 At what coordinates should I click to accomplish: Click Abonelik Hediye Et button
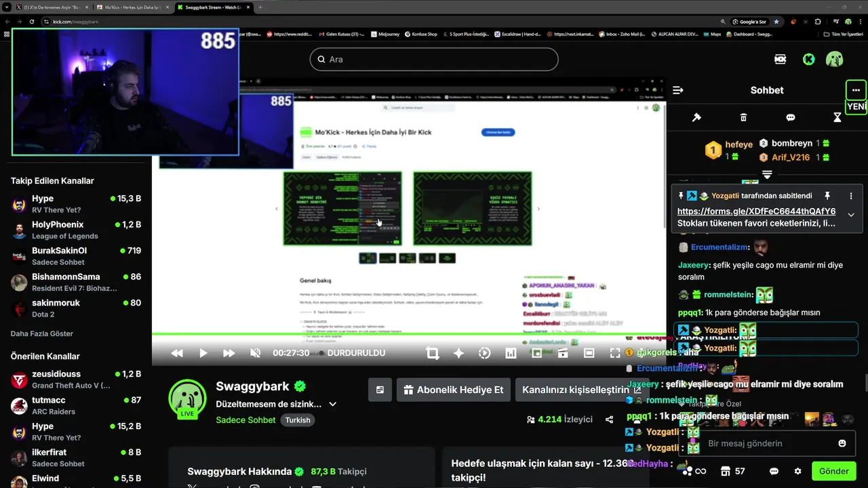454,390
